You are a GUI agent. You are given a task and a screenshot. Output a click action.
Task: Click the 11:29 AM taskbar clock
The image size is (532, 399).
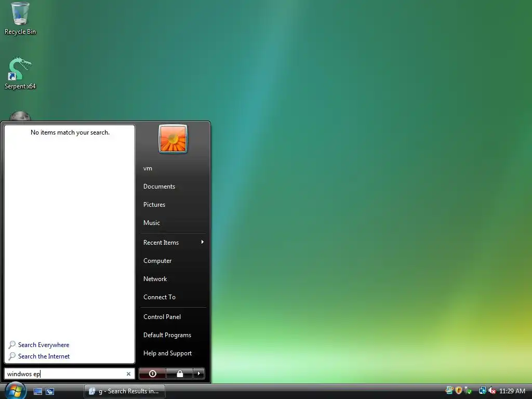pyautogui.click(x=512, y=391)
